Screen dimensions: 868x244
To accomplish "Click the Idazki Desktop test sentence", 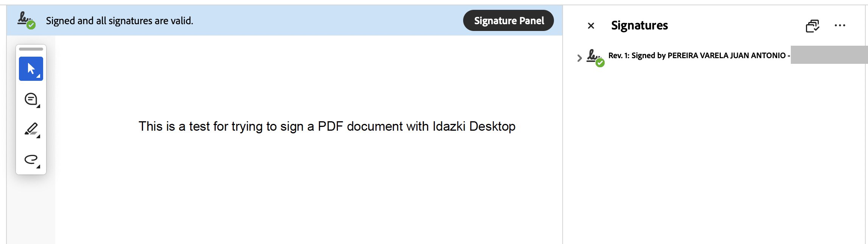I will [x=327, y=126].
